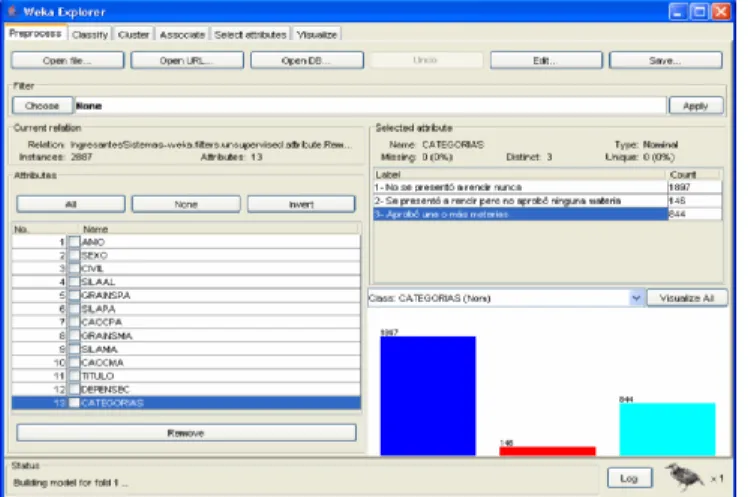Screen dimensions: 748x497
Task: Minimize the Weka Explorer window
Action: [678, 11]
